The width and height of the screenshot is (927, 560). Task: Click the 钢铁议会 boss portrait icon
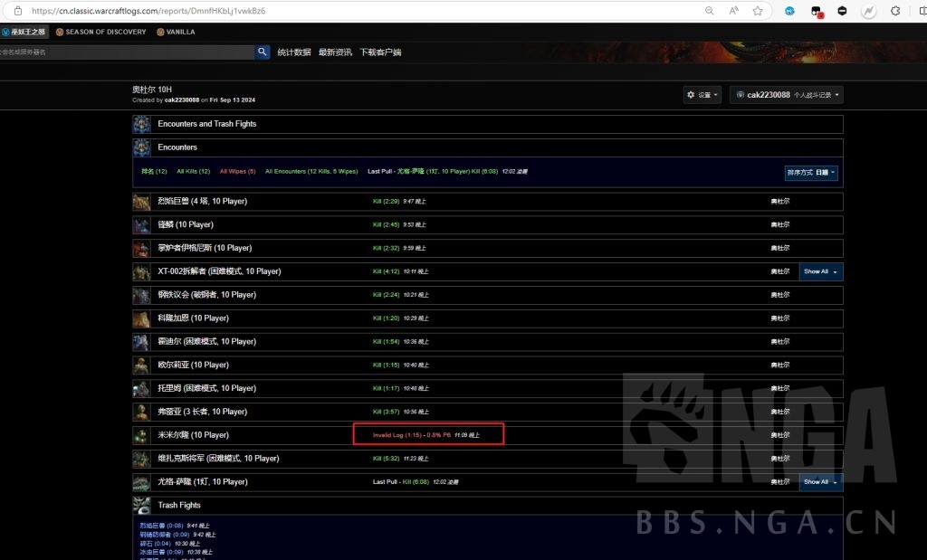[x=141, y=295]
